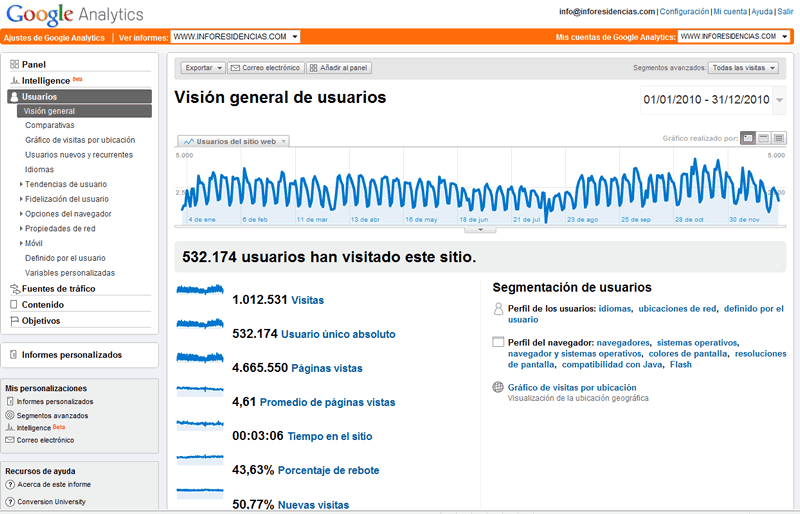Click the Salir link

[x=785, y=11]
